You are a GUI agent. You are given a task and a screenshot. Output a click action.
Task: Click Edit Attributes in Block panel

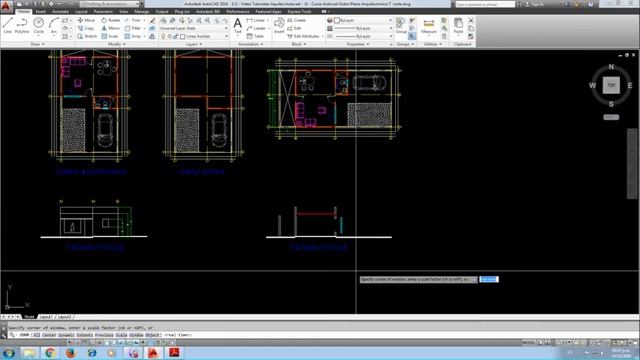pos(304,36)
